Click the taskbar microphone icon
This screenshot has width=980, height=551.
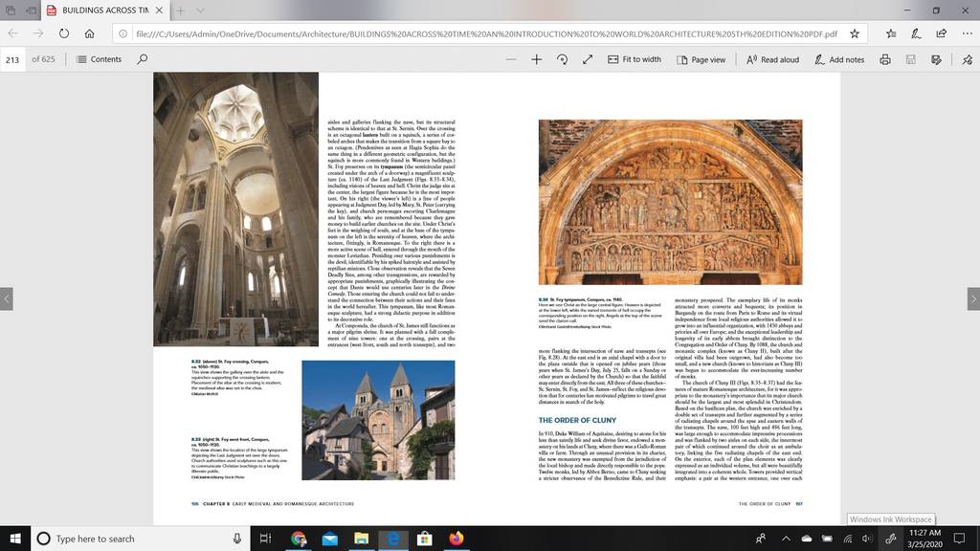pyautogui.click(x=237, y=539)
